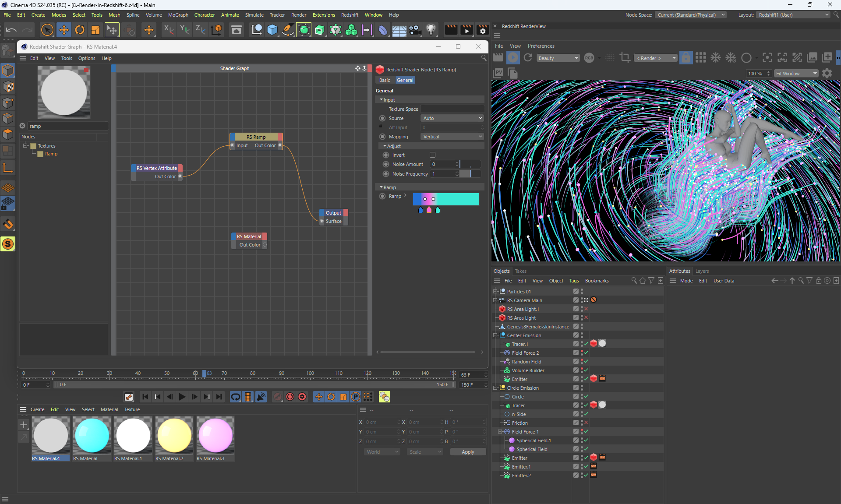The height and width of the screenshot is (504, 841).
Task: Select the Move tool in top toolbar
Action: (64, 30)
